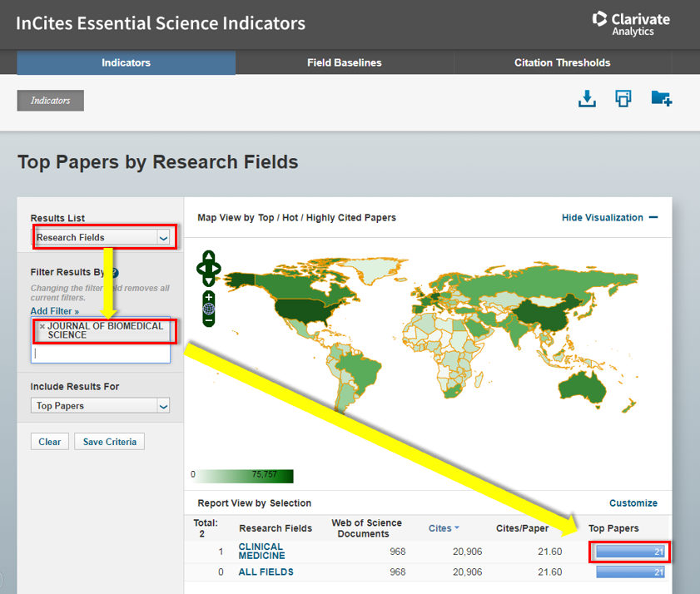Click the Report View by Selection label
Screen dimensions: 700x594
pyautogui.click(x=255, y=503)
